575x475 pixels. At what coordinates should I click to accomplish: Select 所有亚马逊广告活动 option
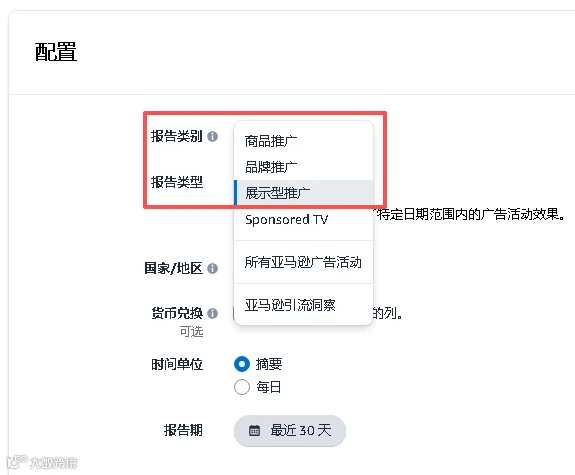point(303,262)
